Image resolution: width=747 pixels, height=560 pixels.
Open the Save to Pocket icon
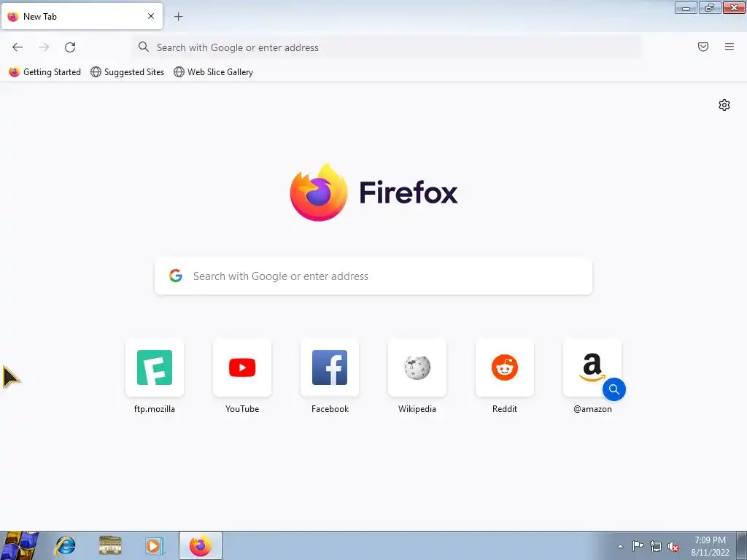coord(703,47)
